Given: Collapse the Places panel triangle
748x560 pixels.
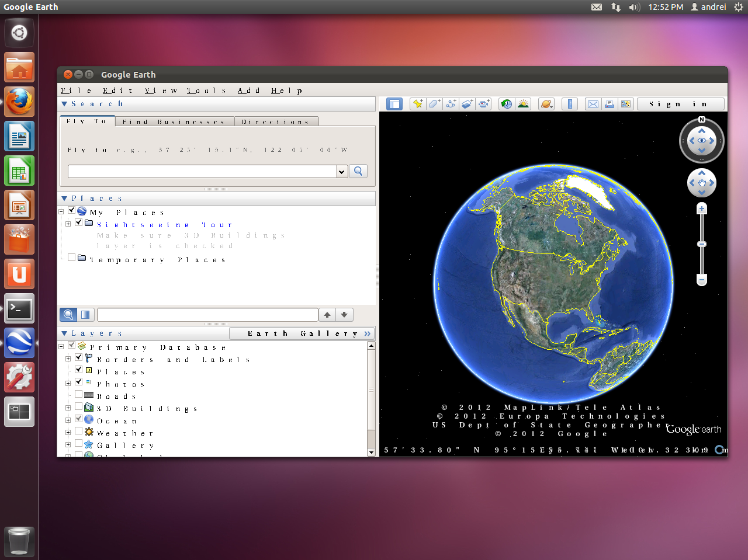Looking at the screenshot, I should [64, 199].
